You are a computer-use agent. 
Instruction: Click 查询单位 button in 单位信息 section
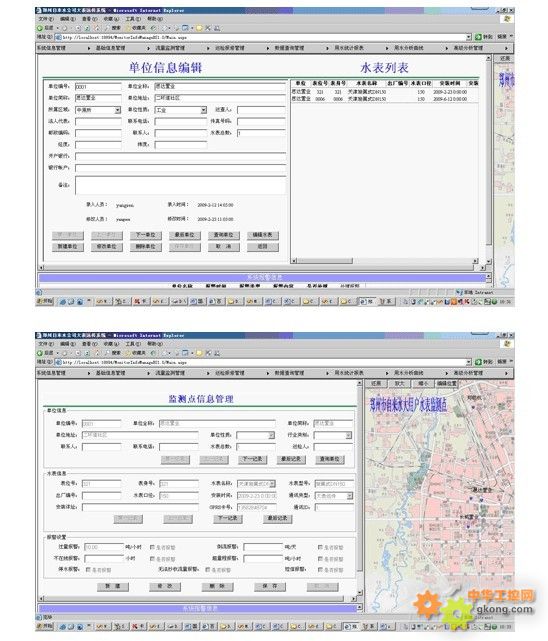[329, 460]
